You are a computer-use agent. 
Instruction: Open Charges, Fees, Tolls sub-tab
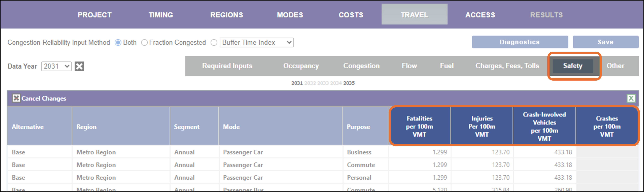point(507,66)
